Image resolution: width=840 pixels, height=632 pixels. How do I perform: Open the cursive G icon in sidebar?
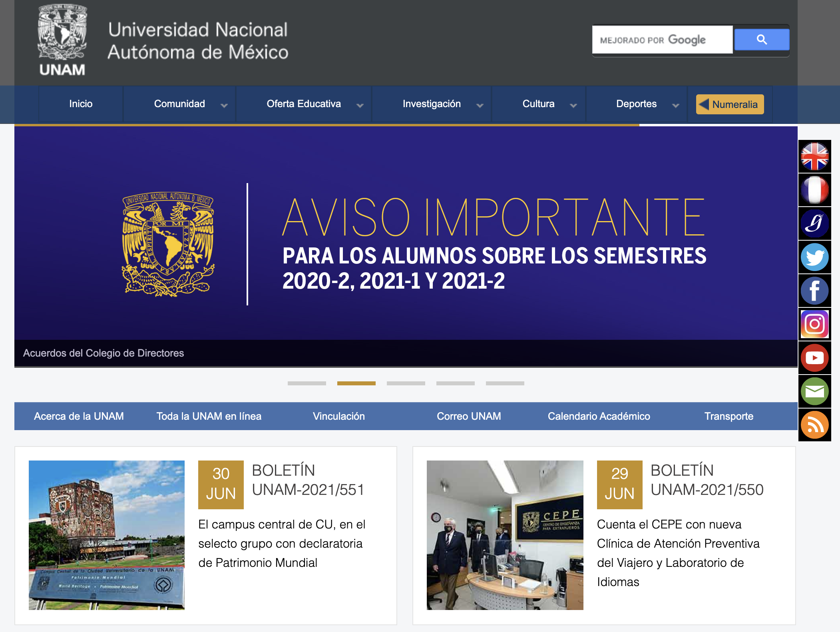[814, 223]
